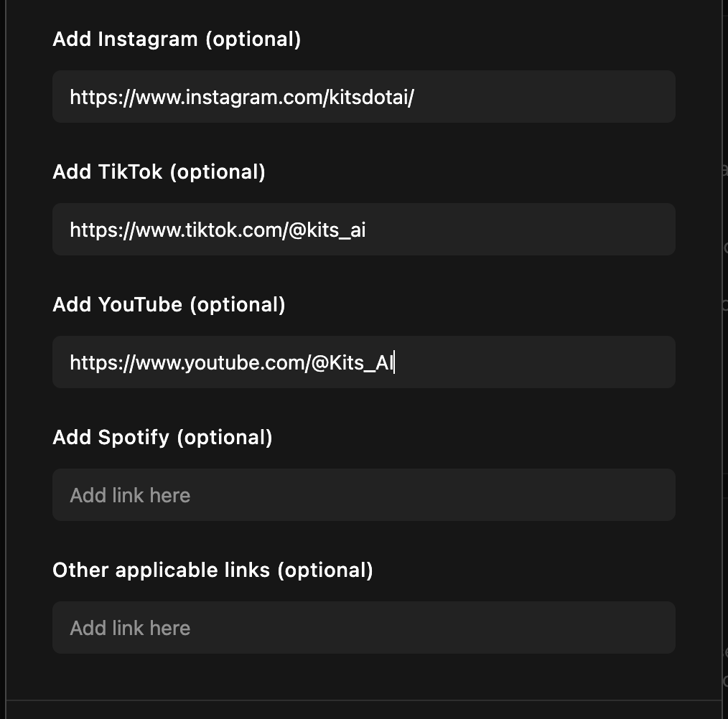Viewport: 728px width, 719px height.
Task: Select the empty Spotify link field
Action: 363,494
